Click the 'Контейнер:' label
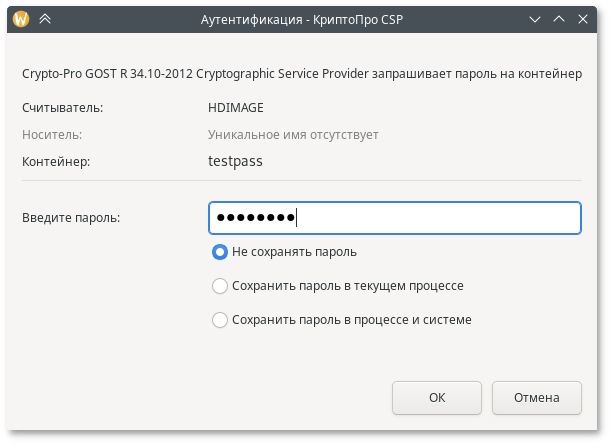This screenshot has width=610, height=444. tap(56, 161)
